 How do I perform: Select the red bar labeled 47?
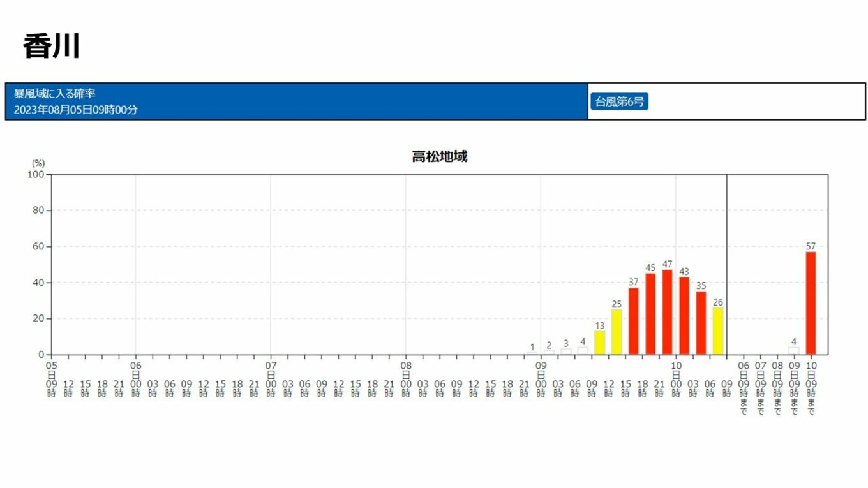(x=667, y=312)
